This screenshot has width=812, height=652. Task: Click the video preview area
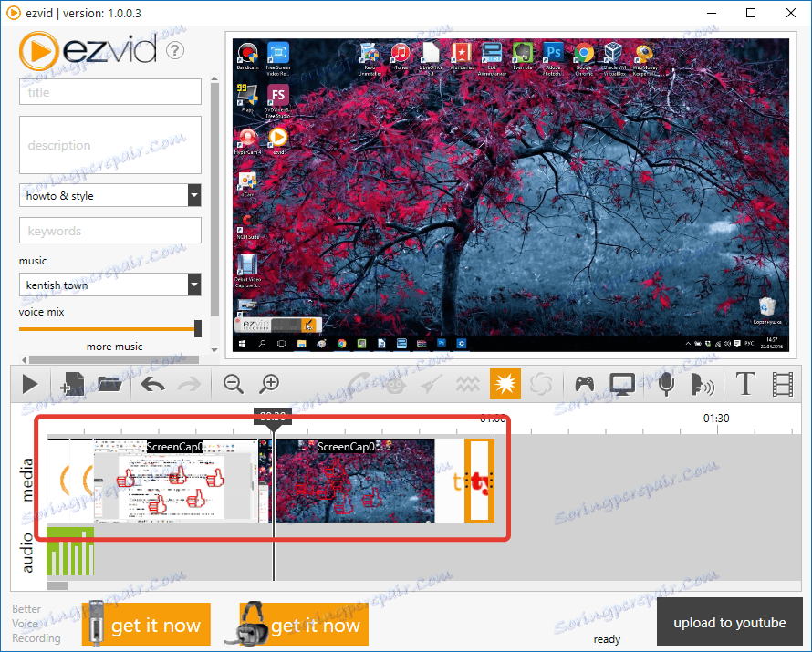[511, 195]
